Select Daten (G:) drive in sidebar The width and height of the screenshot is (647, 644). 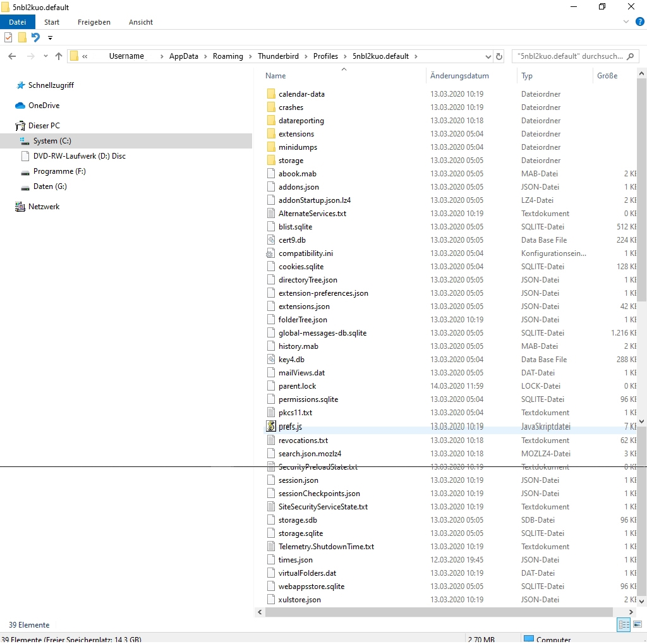[x=50, y=186]
